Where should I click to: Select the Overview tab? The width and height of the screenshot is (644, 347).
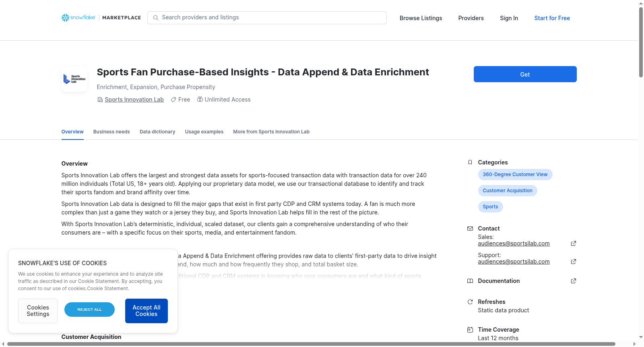[72, 132]
